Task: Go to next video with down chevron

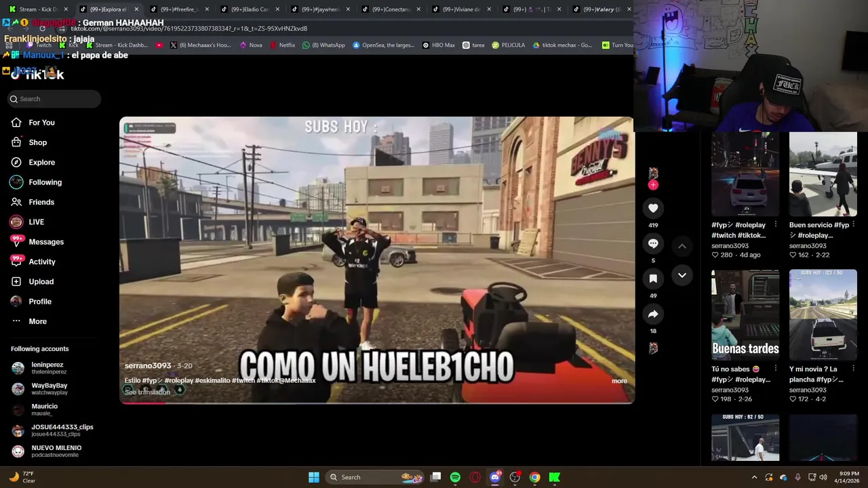Action: pos(682,275)
